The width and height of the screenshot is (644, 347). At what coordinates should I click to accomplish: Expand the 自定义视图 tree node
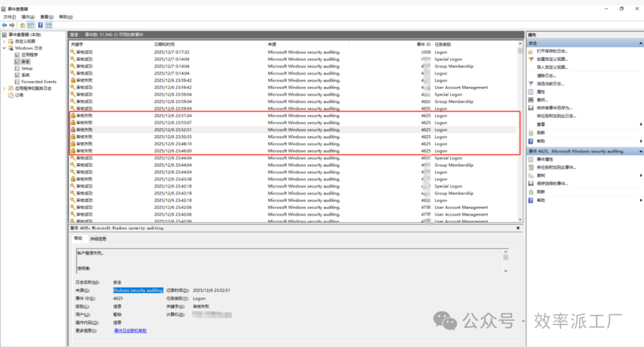pyautogui.click(x=5, y=41)
